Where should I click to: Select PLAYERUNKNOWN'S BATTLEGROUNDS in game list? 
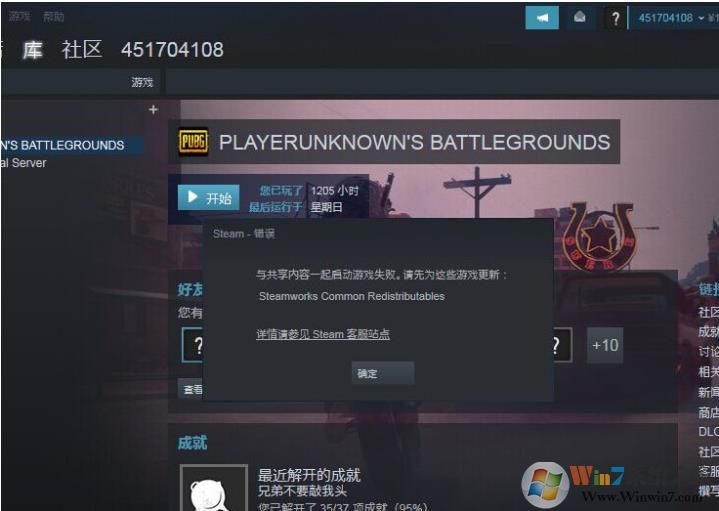coord(72,145)
